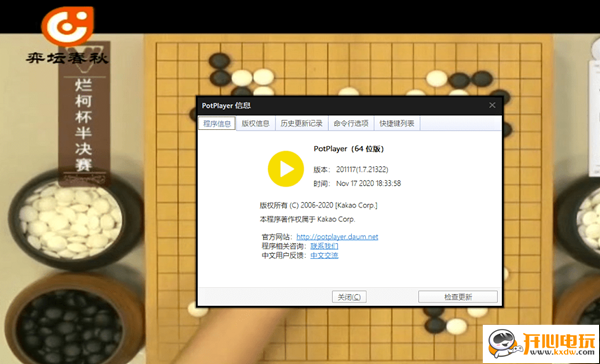This screenshot has width=600, height=364.
Task: Click the PotPlayer (64 位版) heading
Action: coord(349,149)
